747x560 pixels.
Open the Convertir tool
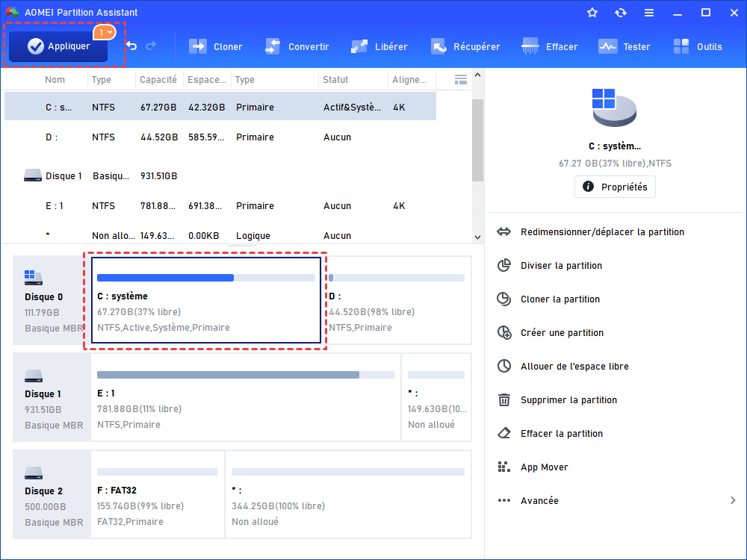(297, 46)
